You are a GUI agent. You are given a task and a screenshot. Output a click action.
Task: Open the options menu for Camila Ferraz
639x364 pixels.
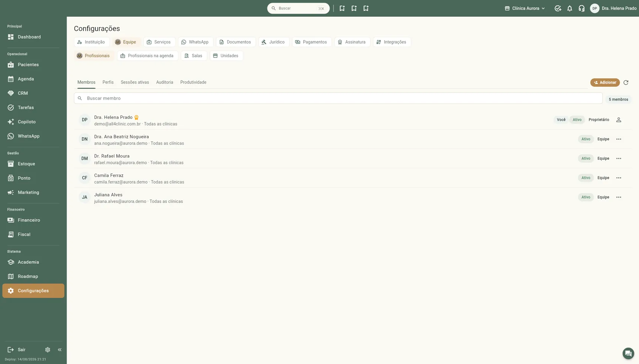tap(619, 178)
